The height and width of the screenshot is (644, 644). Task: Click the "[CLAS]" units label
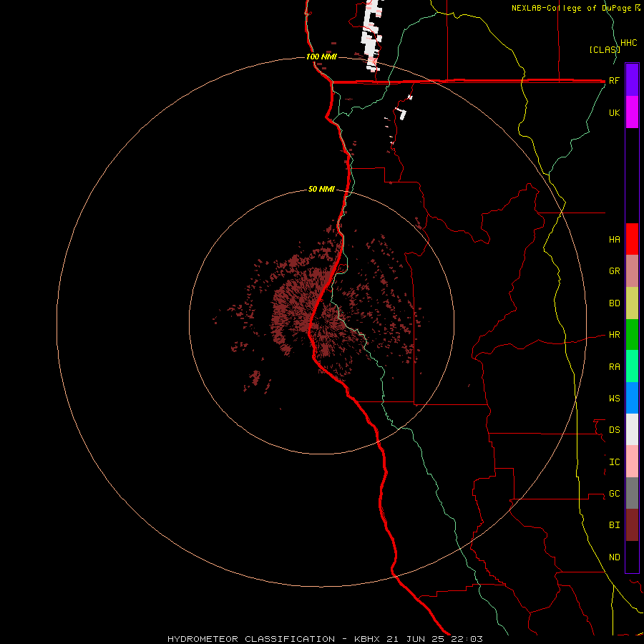605,49
